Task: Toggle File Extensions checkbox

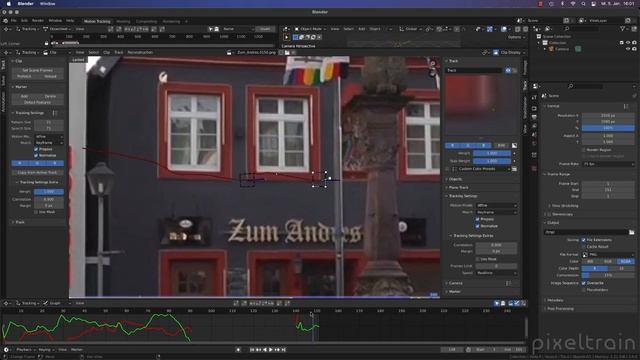Action: click(x=584, y=240)
